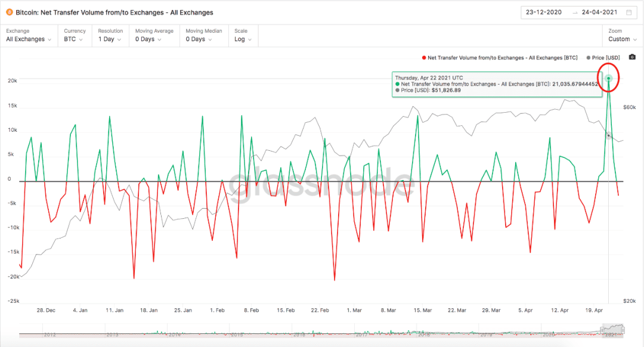Click the start date field 23-12-2020
This screenshot has height=347, width=644.
tap(544, 13)
